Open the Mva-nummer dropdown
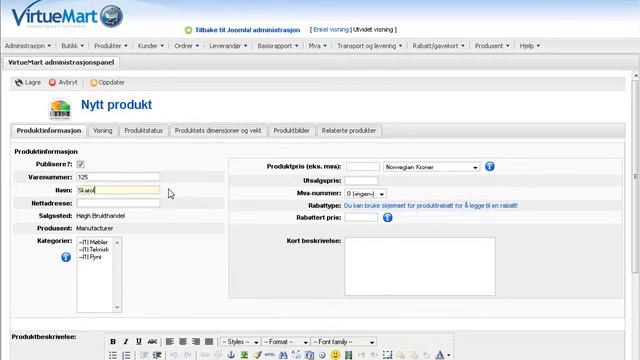 pyautogui.click(x=365, y=194)
